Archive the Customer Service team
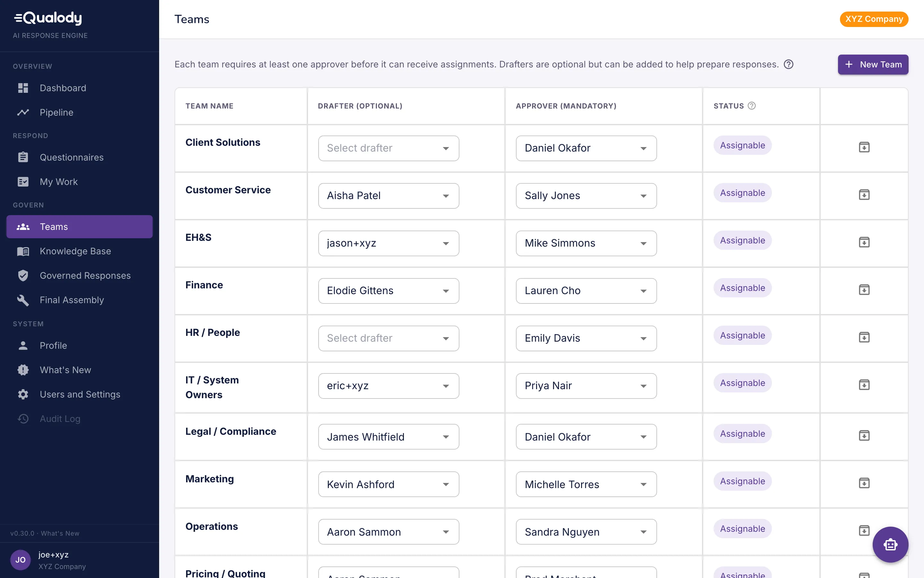 coord(864,195)
